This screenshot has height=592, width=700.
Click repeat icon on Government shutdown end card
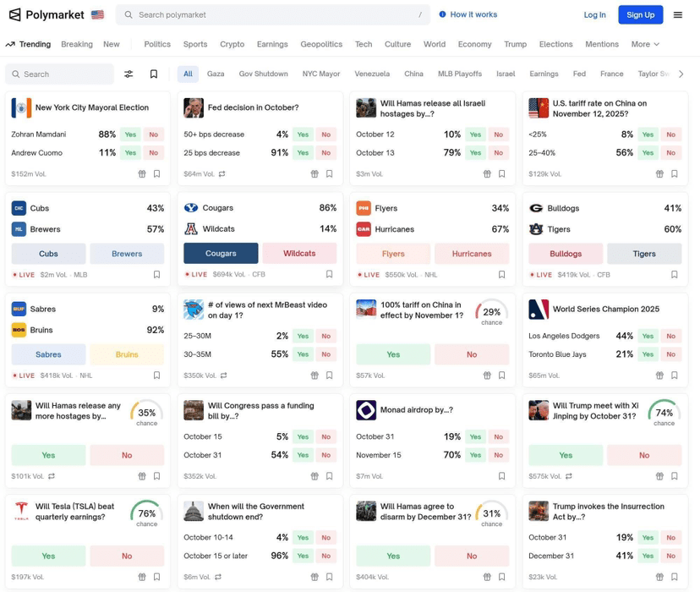(218, 577)
